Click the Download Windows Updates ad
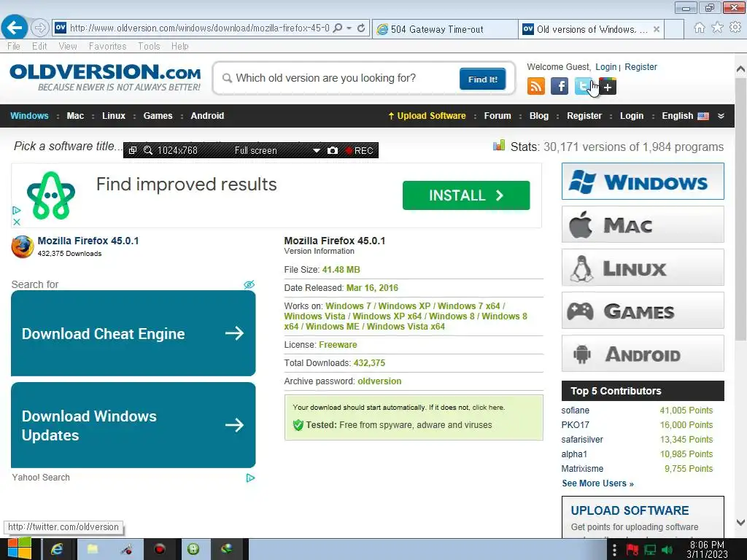The image size is (747, 560). (x=133, y=425)
